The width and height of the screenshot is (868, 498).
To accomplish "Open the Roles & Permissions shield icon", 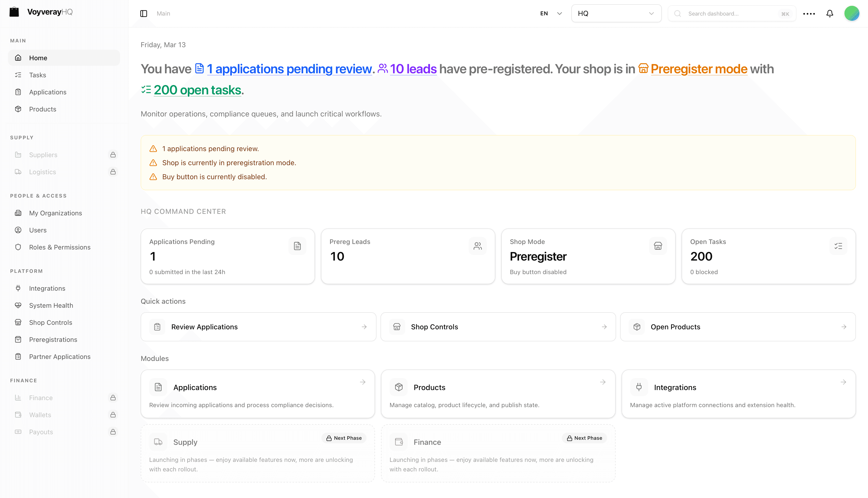I will [18, 247].
